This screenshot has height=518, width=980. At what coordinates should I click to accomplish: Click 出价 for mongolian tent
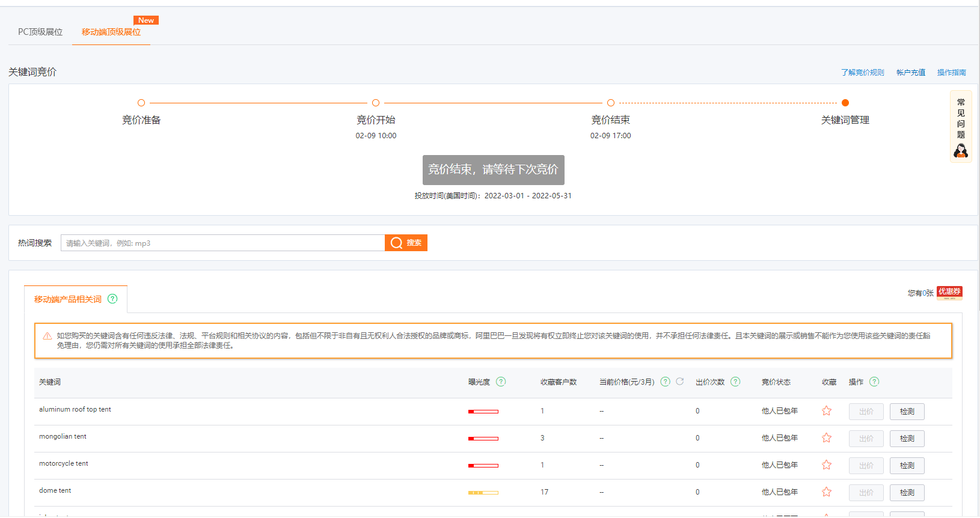(866, 439)
